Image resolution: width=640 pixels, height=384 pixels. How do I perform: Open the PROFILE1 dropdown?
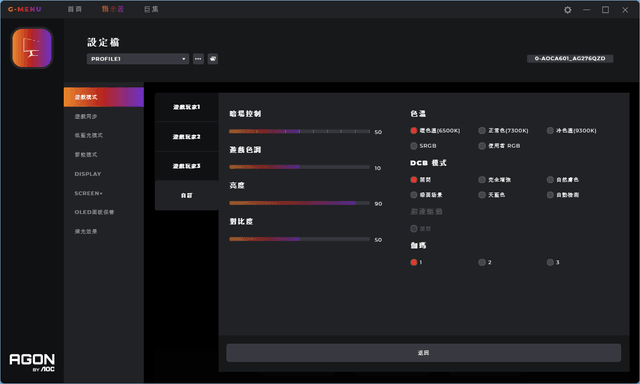pos(138,59)
